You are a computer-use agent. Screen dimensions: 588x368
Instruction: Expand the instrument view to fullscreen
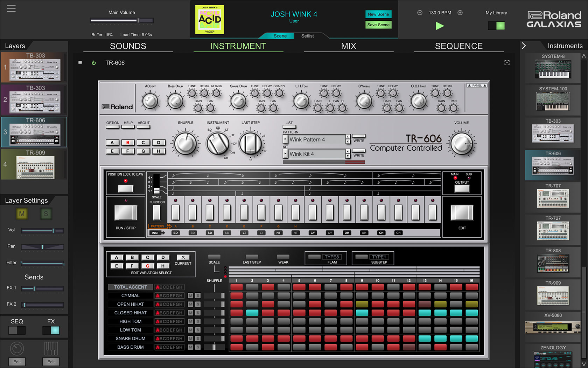[x=507, y=63]
